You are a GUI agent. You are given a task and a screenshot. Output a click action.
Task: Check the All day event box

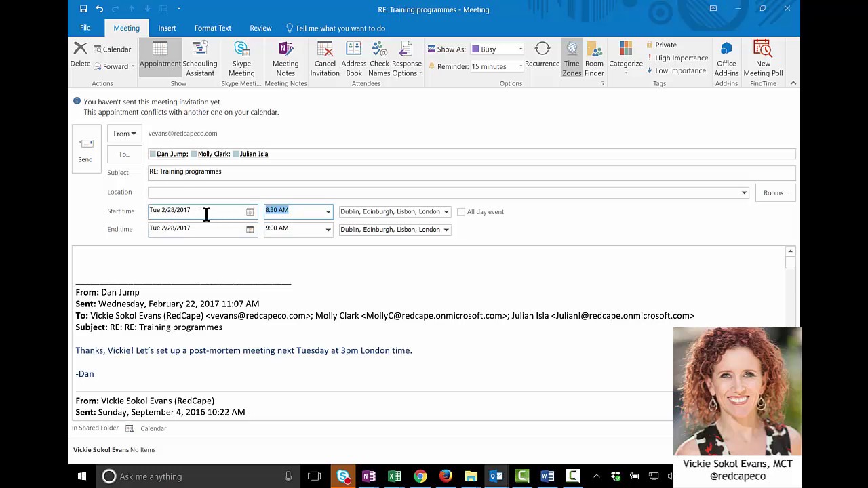click(x=461, y=212)
